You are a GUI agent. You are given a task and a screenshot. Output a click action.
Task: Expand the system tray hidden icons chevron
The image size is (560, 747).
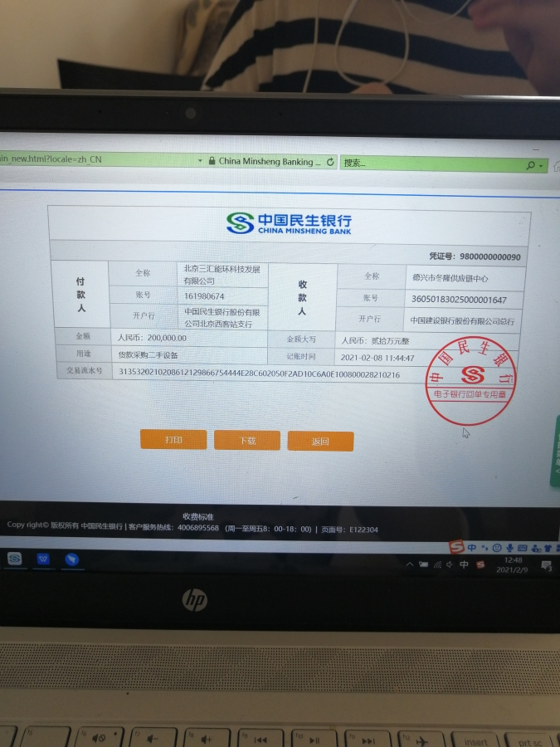pos(409,564)
